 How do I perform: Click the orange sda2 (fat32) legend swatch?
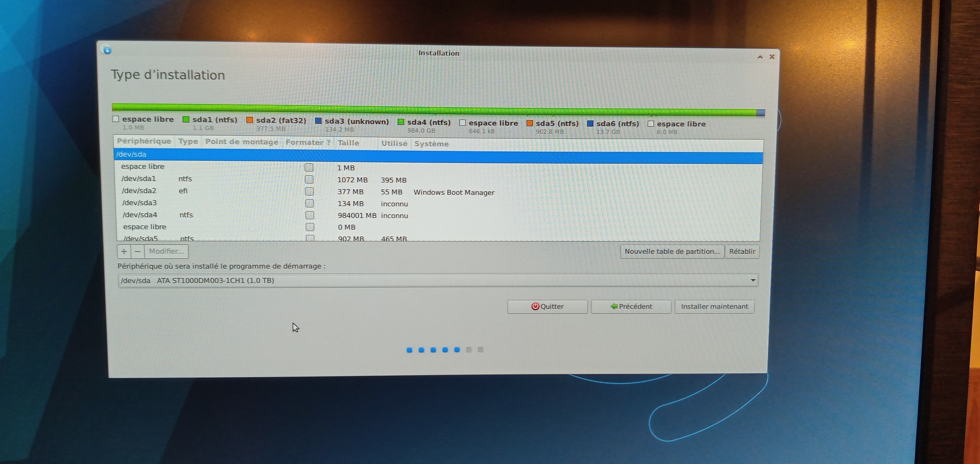249,120
